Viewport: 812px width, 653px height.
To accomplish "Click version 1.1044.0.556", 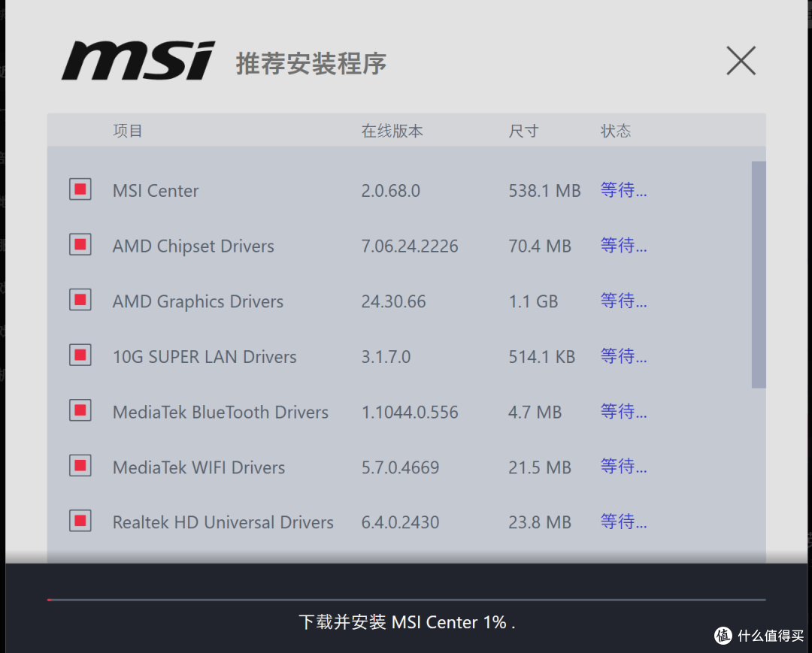I will coord(410,412).
